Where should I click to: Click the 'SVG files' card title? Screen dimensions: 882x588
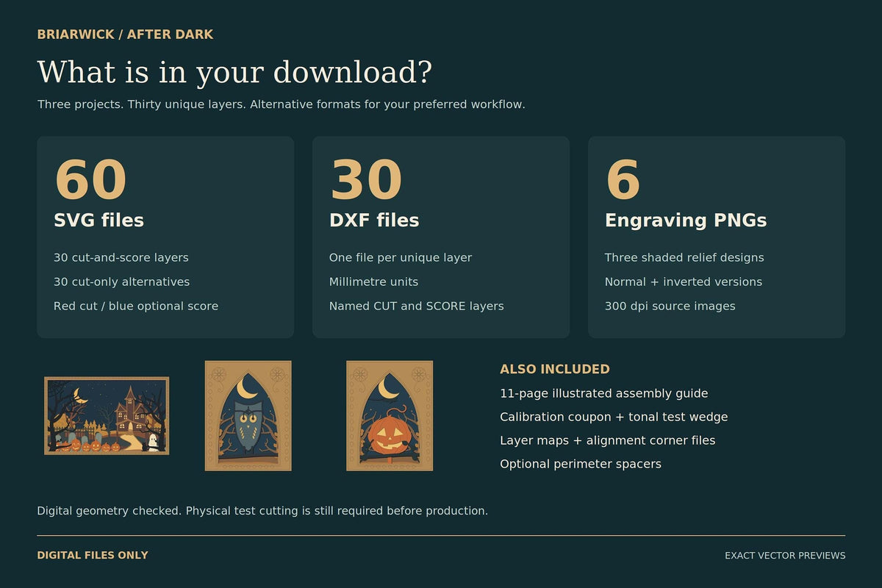click(x=98, y=220)
